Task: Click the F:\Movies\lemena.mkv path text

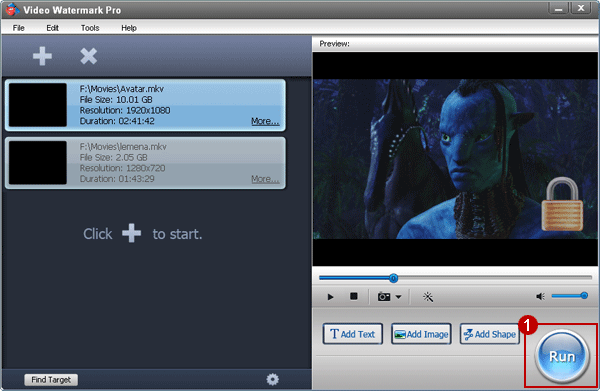Action: click(123, 147)
